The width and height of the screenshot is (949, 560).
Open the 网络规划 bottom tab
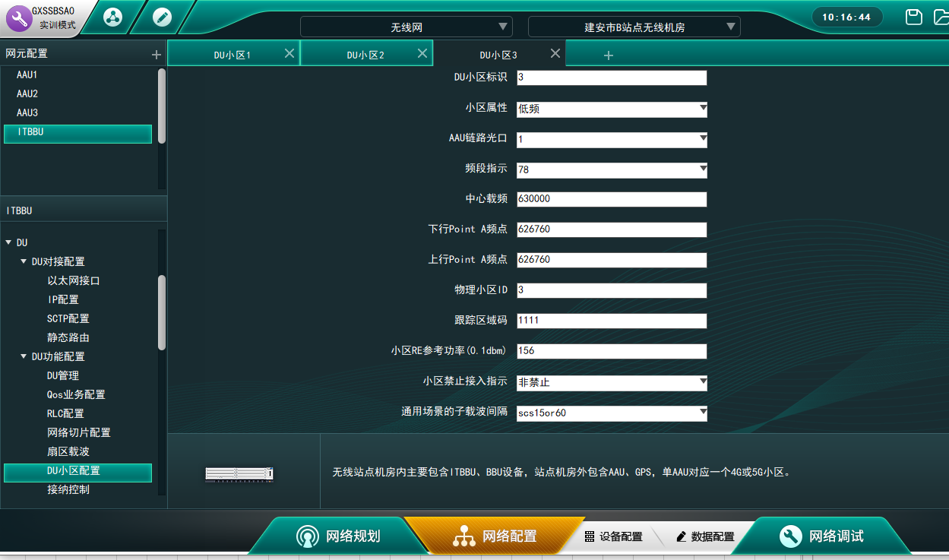pyautogui.click(x=338, y=536)
